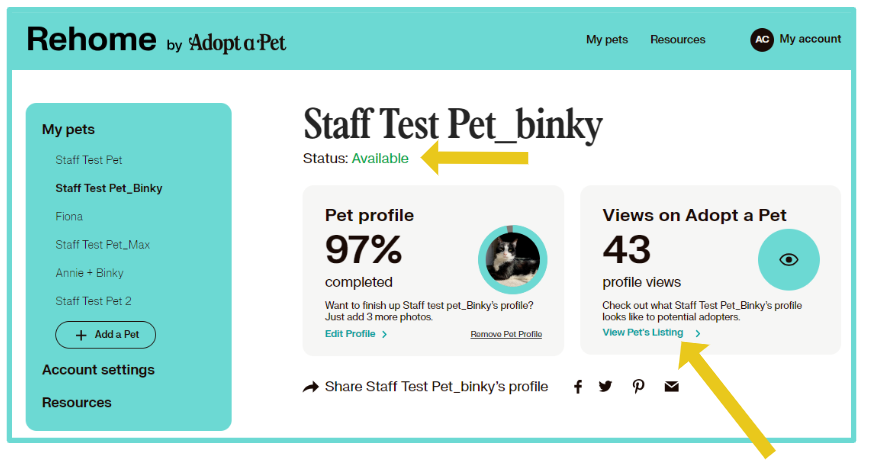
Task: Select Annie + Binky in sidebar
Action: pyautogui.click(x=89, y=273)
